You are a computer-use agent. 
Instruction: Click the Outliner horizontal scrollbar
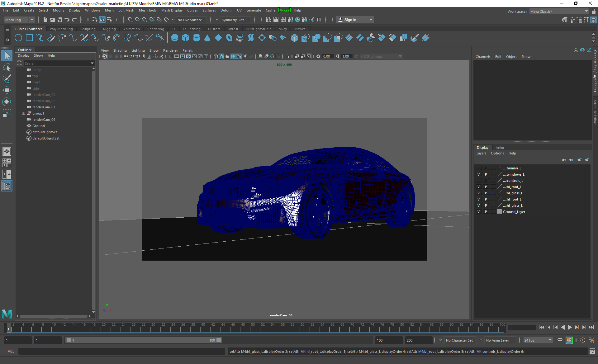tap(54, 316)
